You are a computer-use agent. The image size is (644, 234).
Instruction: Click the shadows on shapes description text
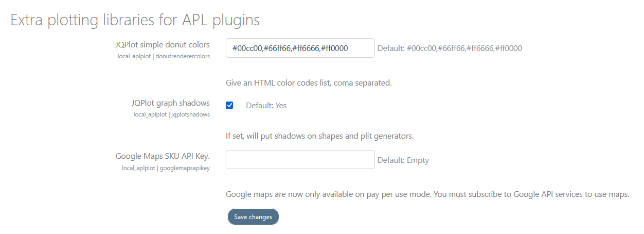[x=319, y=136]
